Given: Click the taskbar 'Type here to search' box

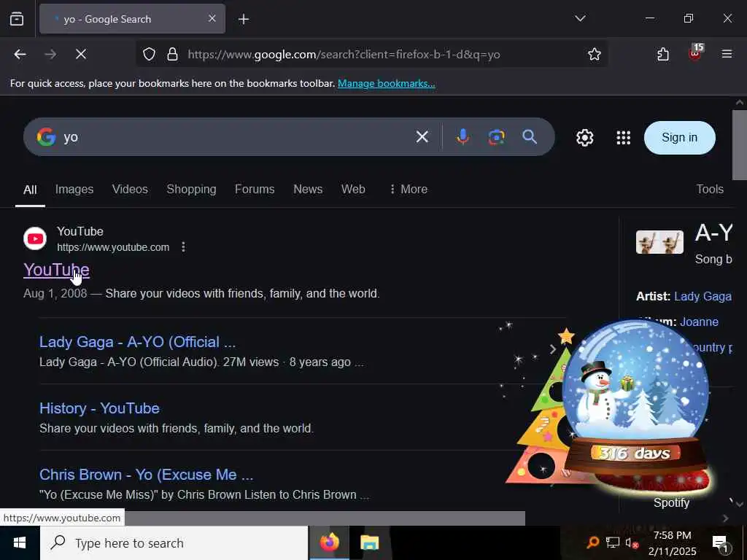Looking at the screenshot, I should (174, 542).
